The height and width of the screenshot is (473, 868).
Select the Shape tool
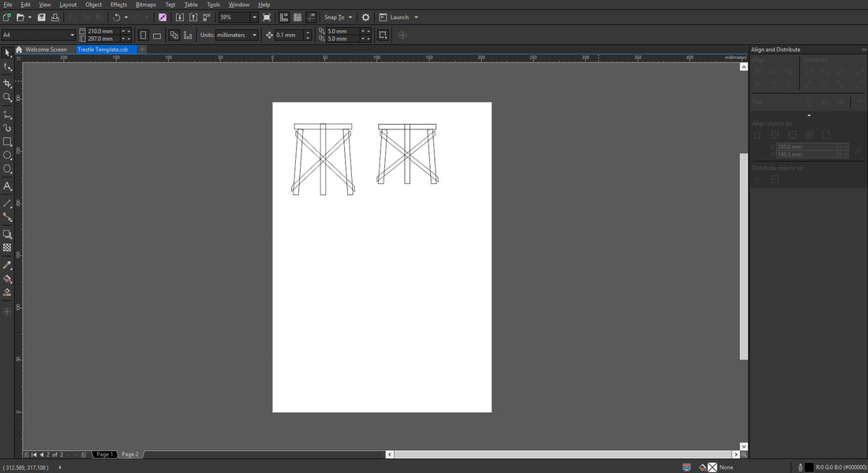[7, 67]
